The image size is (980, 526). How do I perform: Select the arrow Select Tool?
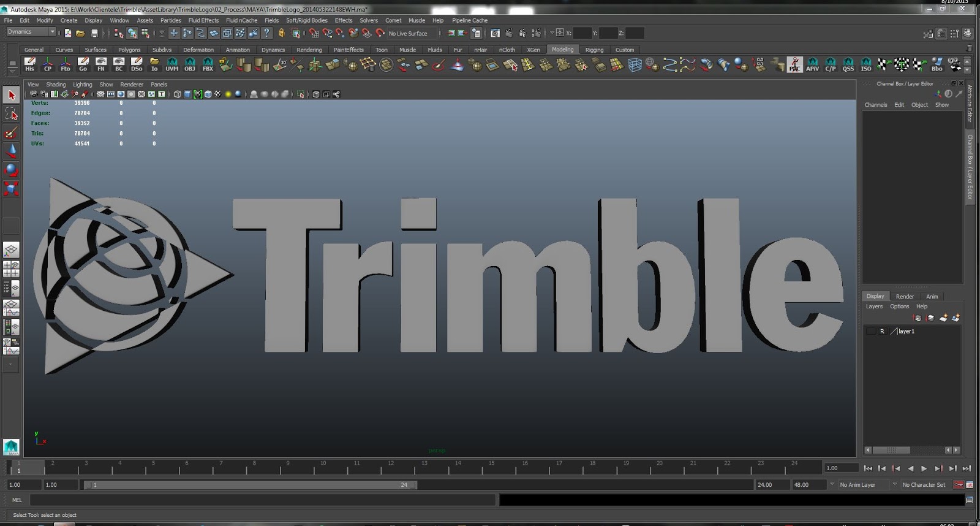[11, 95]
